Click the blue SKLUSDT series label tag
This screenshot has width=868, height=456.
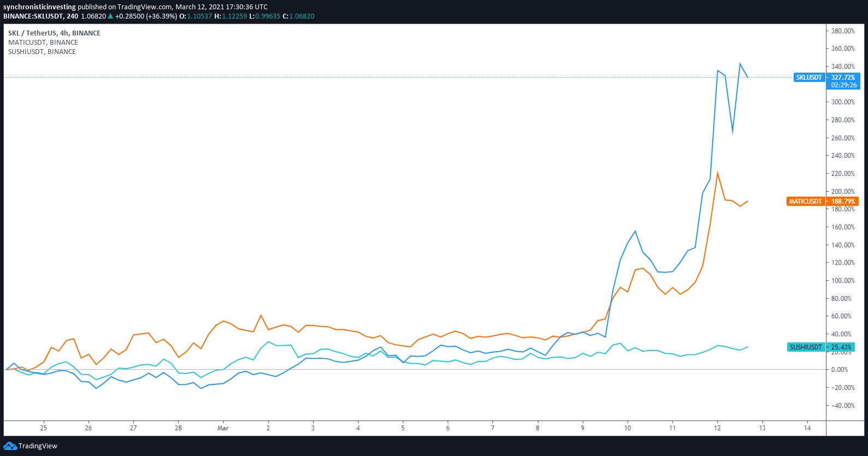click(x=808, y=78)
